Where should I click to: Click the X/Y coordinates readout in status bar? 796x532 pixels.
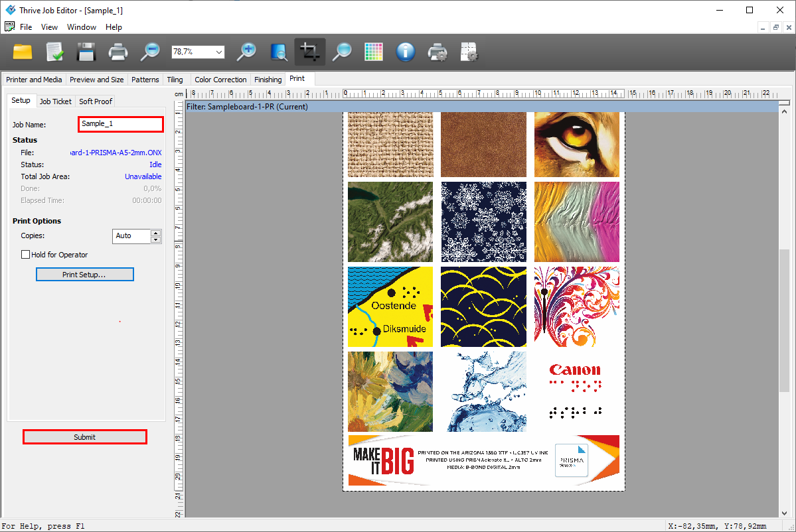[717, 526]
